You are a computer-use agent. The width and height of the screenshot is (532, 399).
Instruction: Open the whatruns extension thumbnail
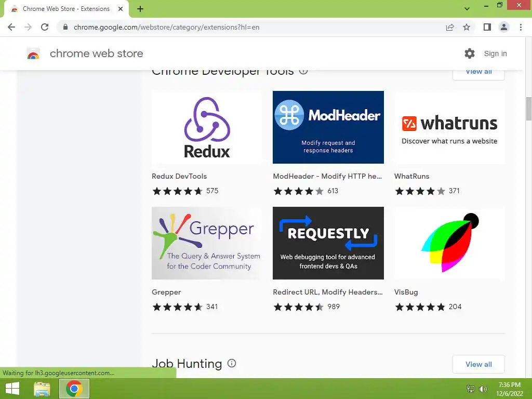[449, 127]
